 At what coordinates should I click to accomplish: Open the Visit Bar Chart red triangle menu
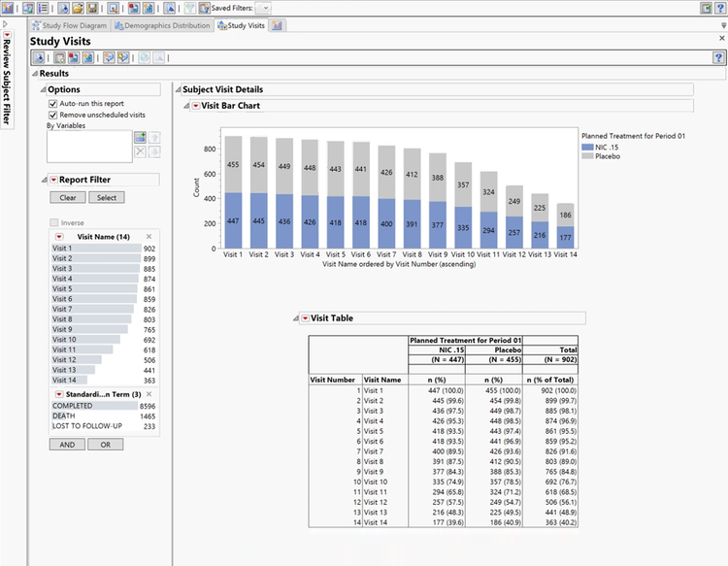tap(194, 106)
